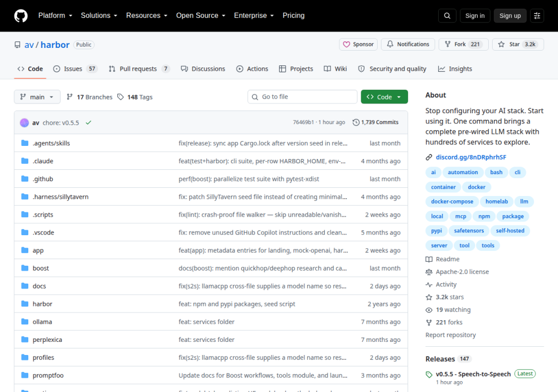
Task: Open the search magnifier button in header
Action: pyautogui.click(x=447, y=16)
